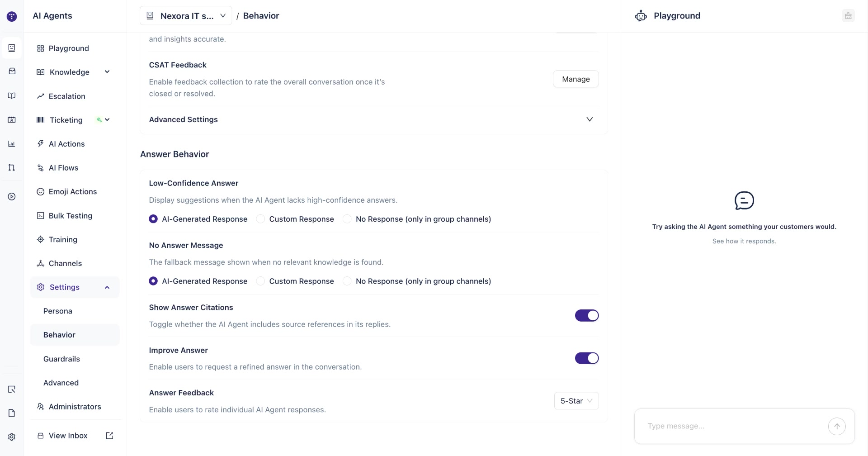
Task: Open the 5-Star Answer Feedback dropdown
Action: [576, 401]
